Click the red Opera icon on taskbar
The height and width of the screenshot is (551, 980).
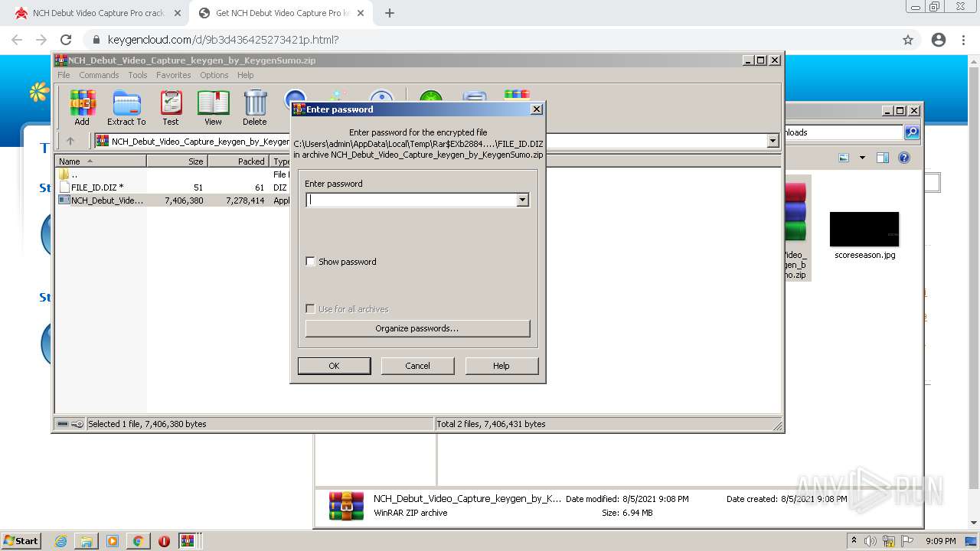click(164, 541)
